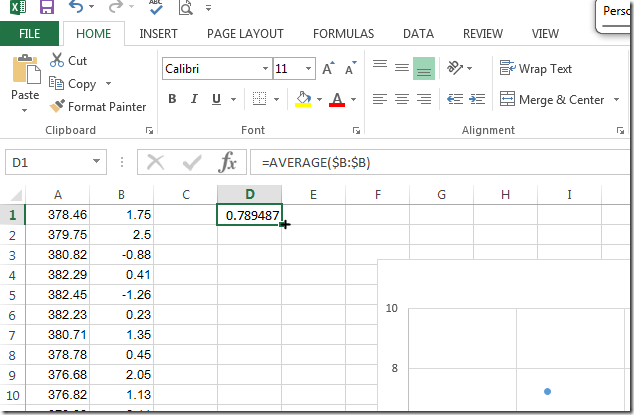Toggle Wrap Text for the cell
The width and height of the screenshot is (634, 415).
coord(536,69)
